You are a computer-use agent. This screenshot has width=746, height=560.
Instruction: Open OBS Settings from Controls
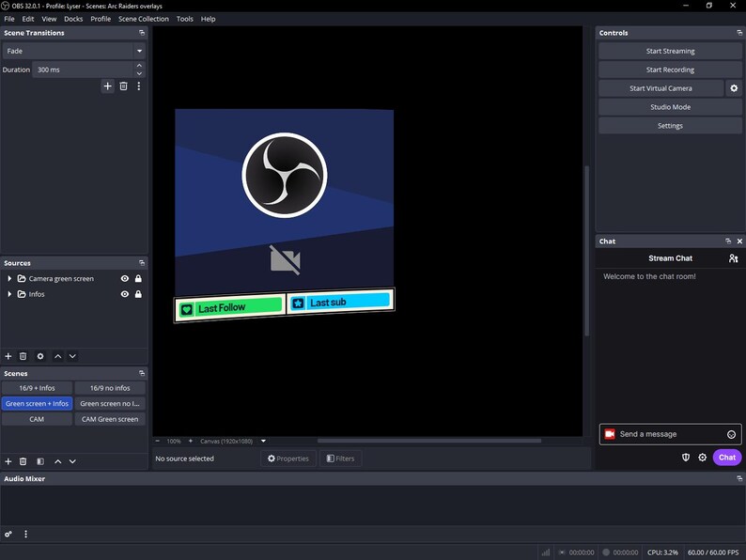(x=670, y=126)
